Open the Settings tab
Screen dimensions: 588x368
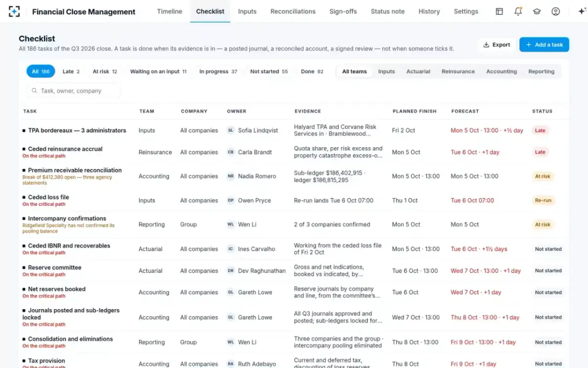point(466,11)
